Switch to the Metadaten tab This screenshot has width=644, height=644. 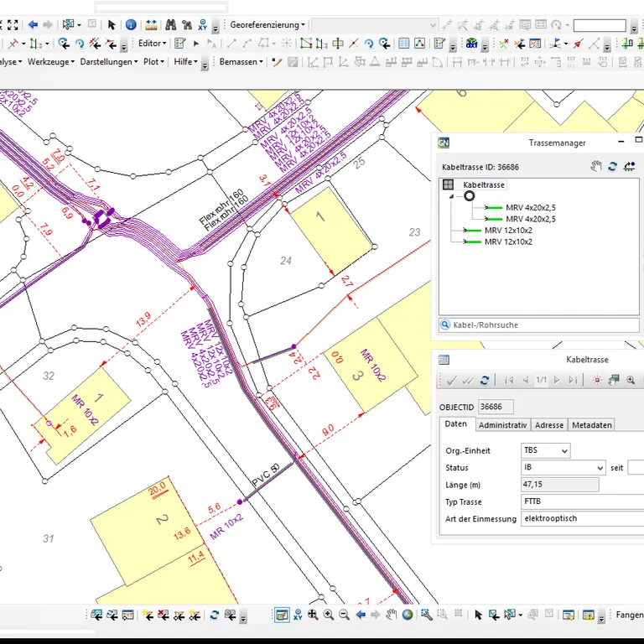click(592, 425)
